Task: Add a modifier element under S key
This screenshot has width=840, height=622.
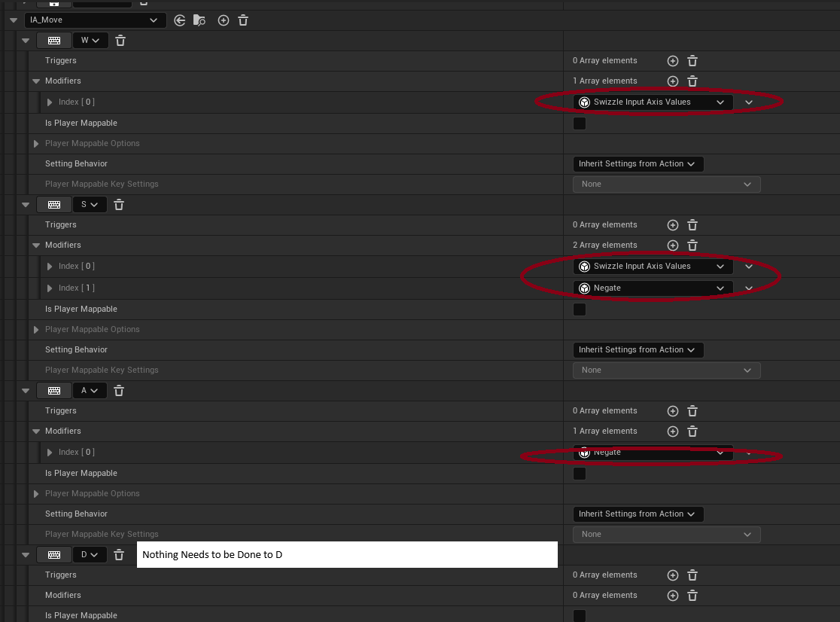Action: coord(673,245)
